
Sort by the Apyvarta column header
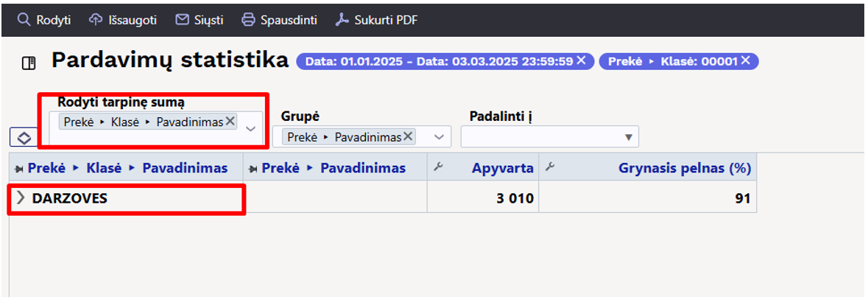[502, 168]
